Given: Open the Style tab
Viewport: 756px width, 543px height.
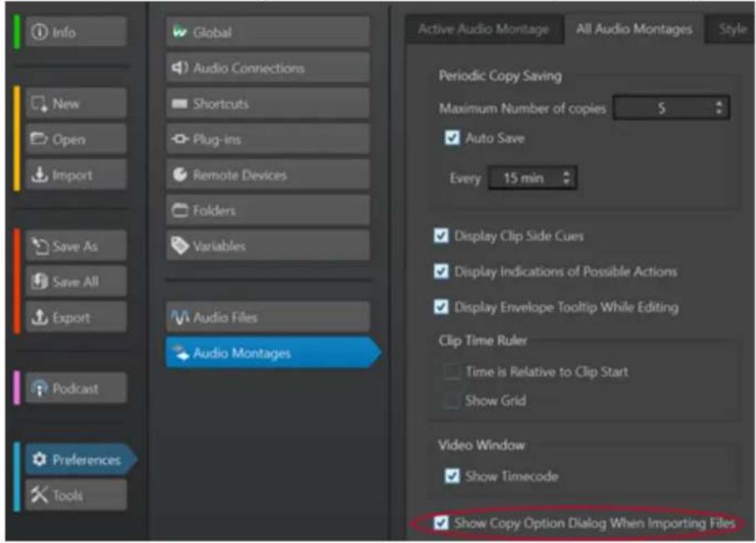Looking at the screenshot, I should (731, 29).
